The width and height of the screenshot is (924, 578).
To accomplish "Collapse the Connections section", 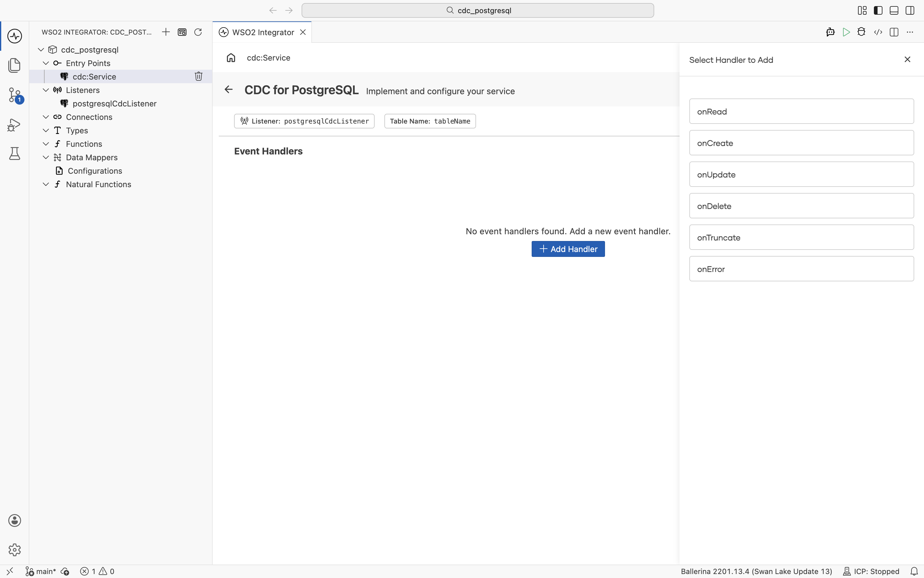I will [x=46, y=117].
